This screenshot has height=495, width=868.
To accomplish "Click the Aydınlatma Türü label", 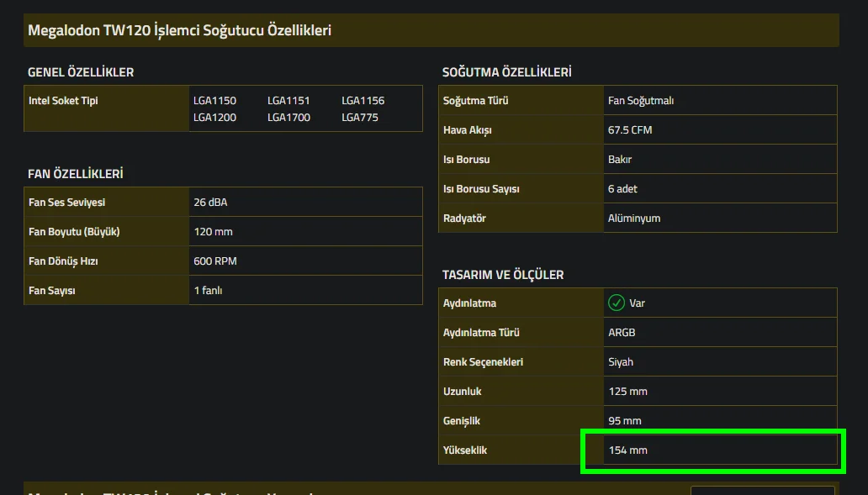I will pos(481,333).
